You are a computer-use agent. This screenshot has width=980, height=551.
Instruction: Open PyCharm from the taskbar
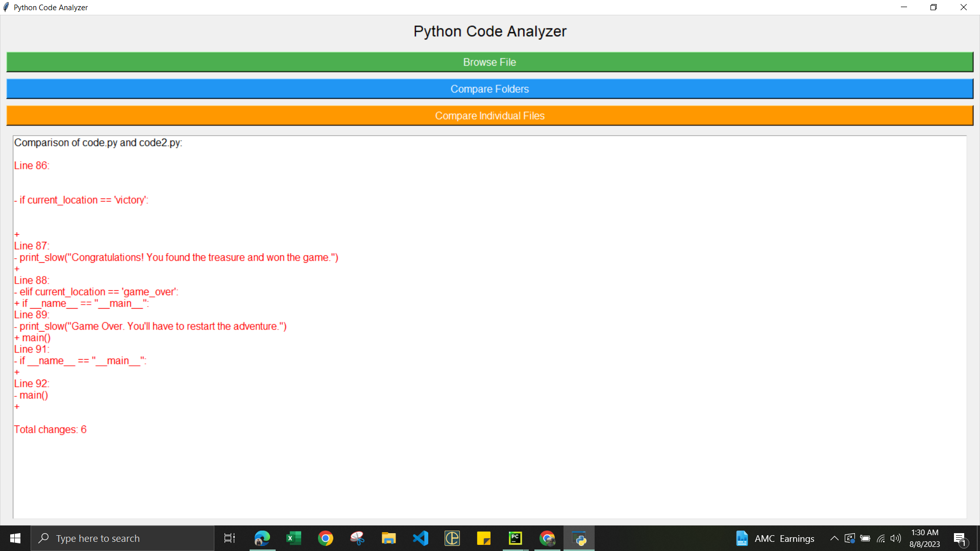516,538
